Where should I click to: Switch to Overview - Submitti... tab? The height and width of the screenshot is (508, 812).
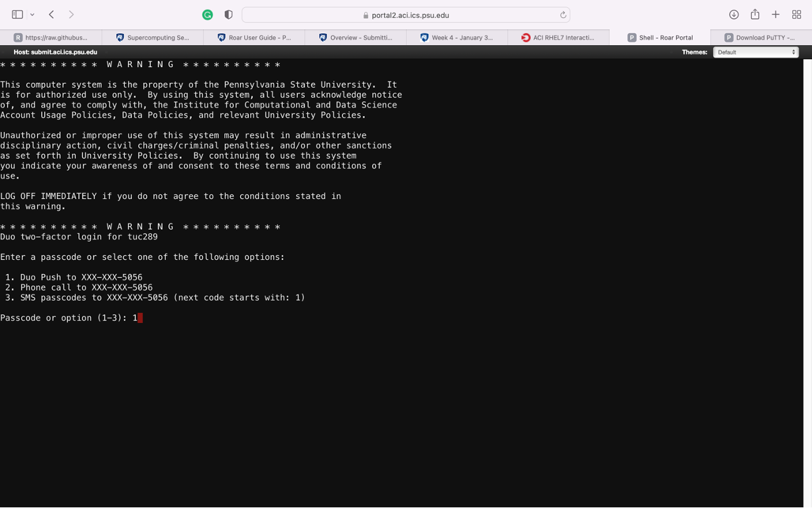356,38
